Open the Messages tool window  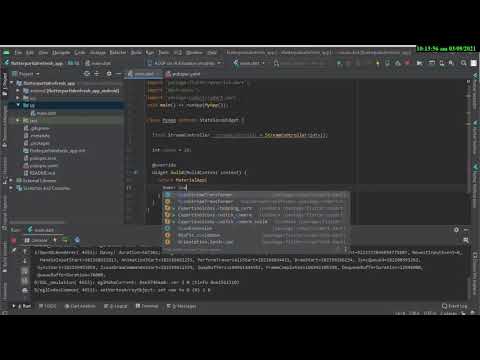click(181, 306)
